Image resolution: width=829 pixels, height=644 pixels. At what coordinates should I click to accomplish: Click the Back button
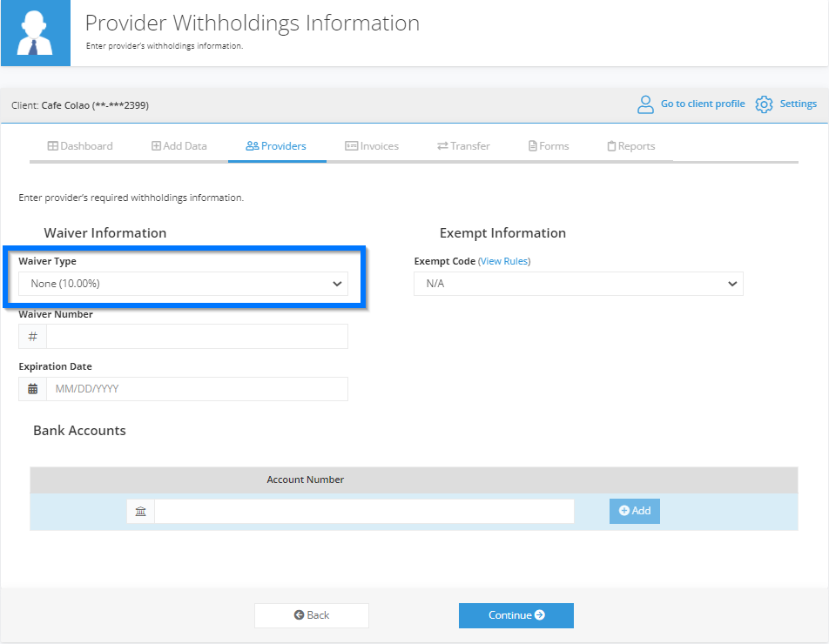(x=312, y=615)
